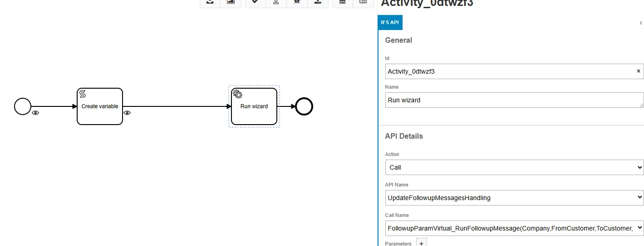Click the script icon in Create variable

[83, 94]
